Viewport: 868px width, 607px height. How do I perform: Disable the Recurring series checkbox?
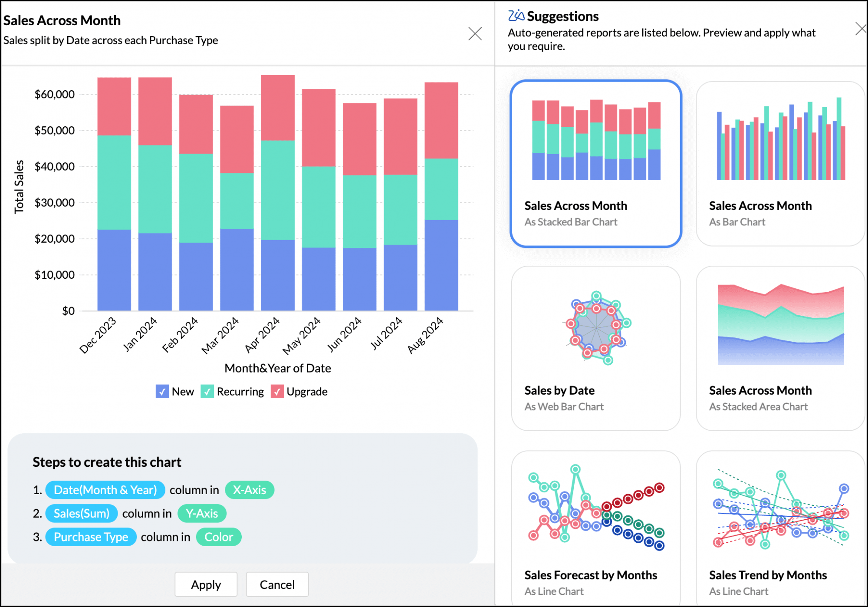coord(207,391)
